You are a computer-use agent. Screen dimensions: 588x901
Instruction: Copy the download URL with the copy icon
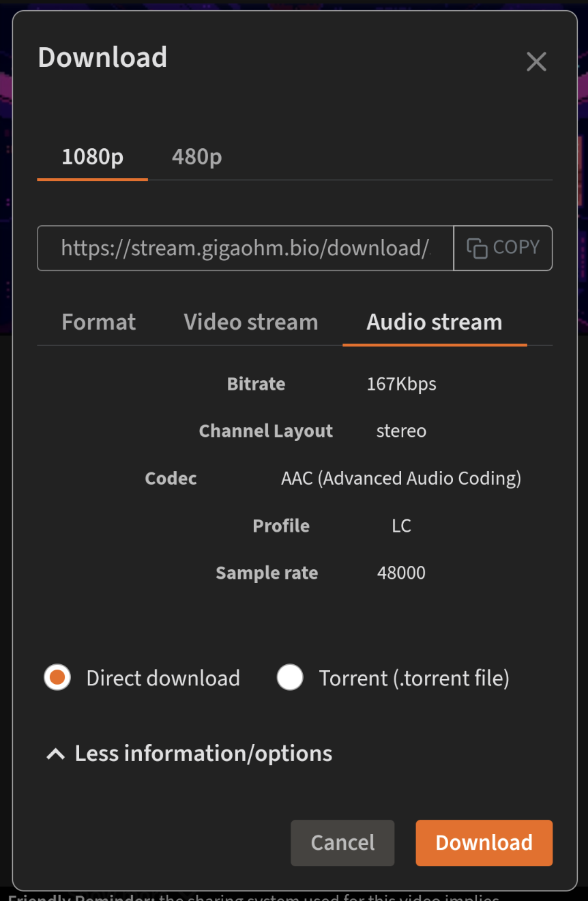point(477,248)
